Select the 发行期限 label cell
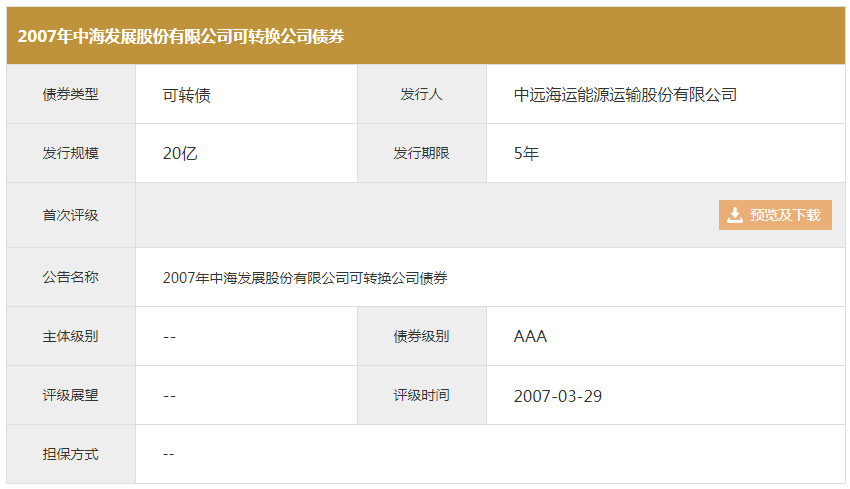This screenshot has width=850, height=489. click(421, 154)
